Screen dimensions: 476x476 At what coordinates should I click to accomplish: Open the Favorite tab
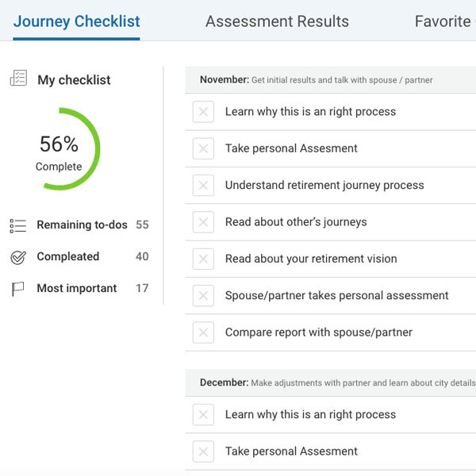coord(443,21)
